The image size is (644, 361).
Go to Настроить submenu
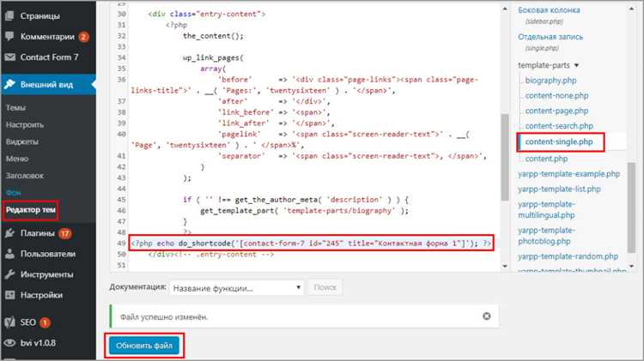point(25,124)
